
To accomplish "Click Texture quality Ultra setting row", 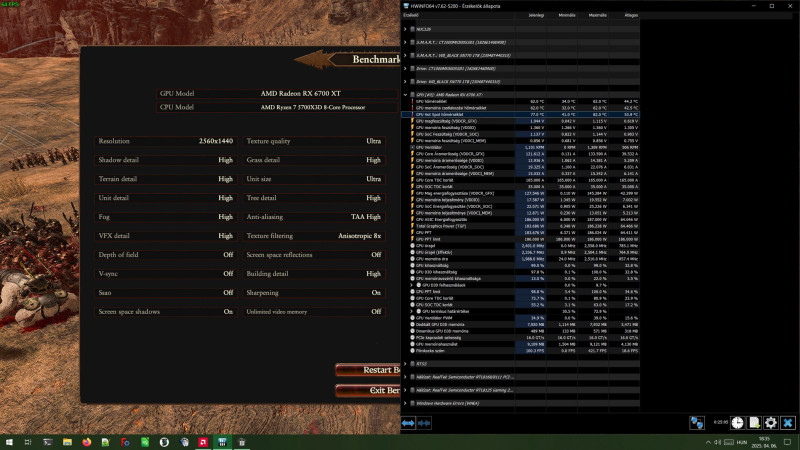I will pyautogui.click(x=314, y=141).
